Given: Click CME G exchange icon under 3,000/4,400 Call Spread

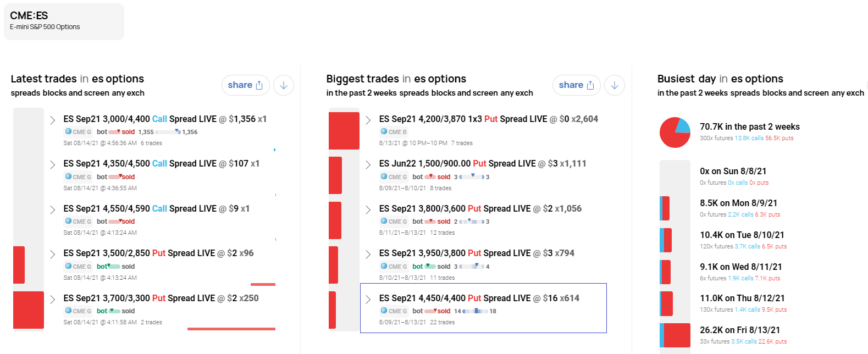Looking at the screenshot, I should tap(78, 132).
